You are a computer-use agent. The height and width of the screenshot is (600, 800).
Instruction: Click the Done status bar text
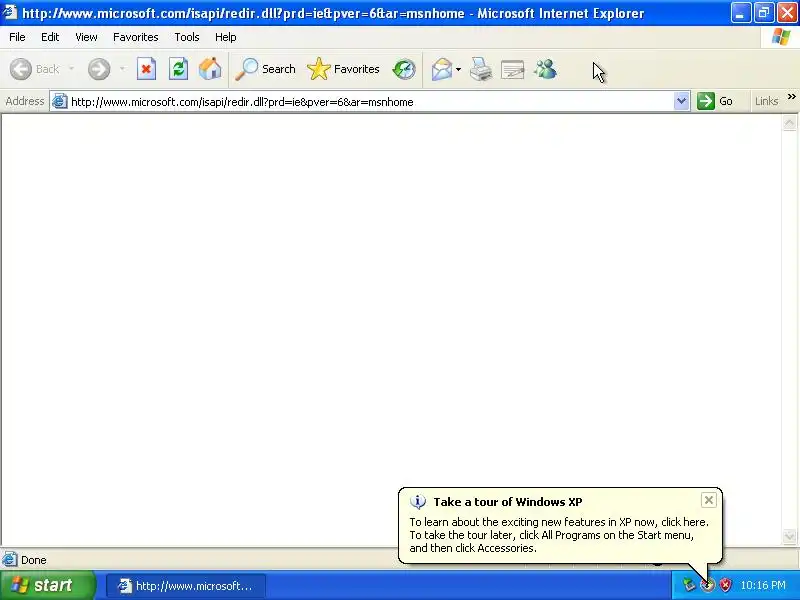[x=34, y=560]
